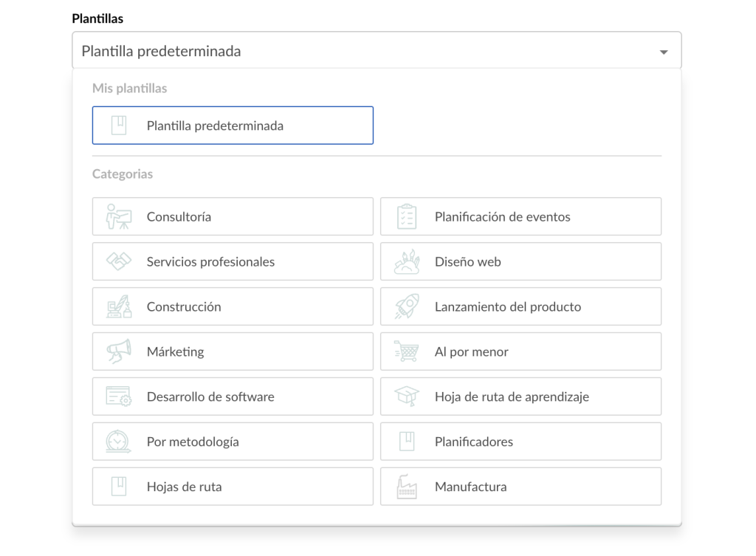The image size is (756, 556).
Task: Click the Desarrollo de software gear icon
Action: 119,397
